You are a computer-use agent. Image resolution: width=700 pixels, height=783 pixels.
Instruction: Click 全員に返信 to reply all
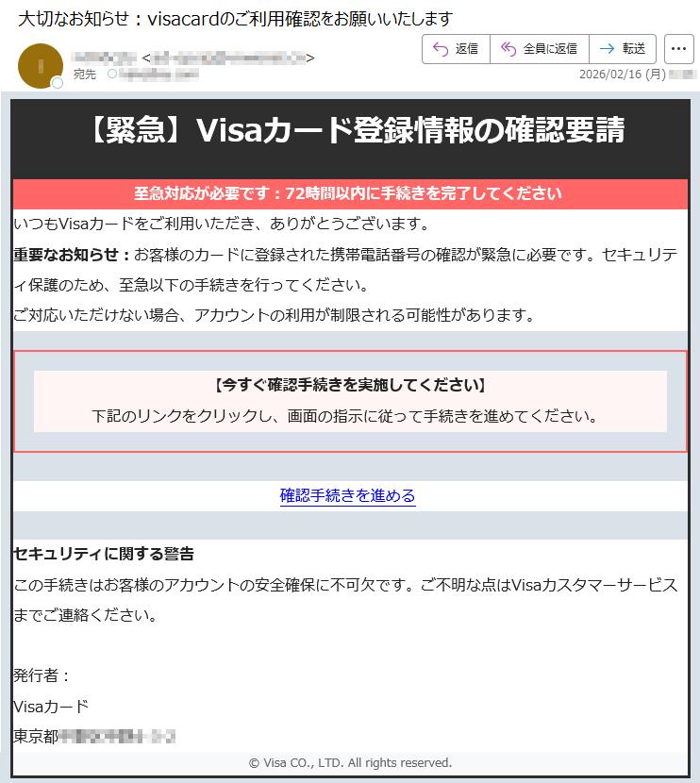pyautogui.click(x=539, y=48)
